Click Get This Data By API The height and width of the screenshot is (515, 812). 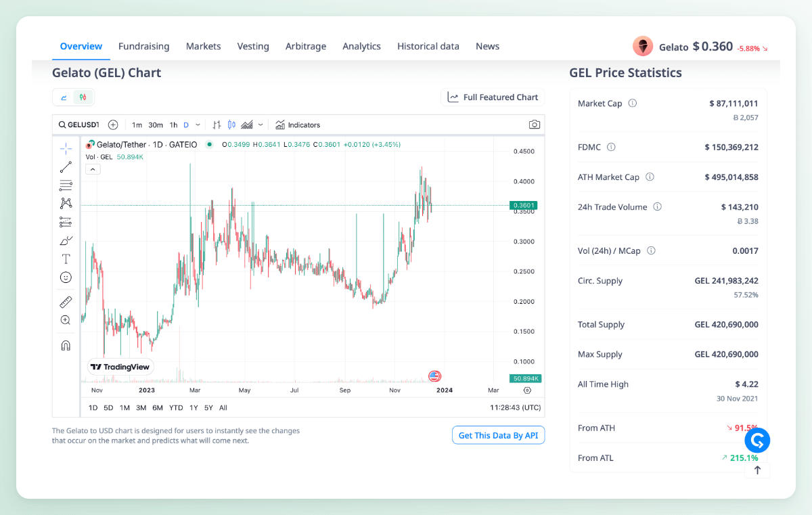coord(498,435)
